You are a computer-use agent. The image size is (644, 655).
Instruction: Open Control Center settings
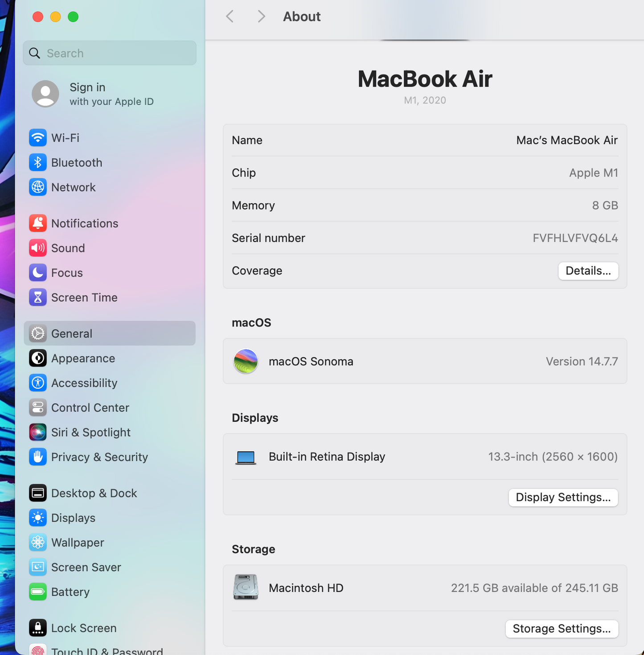pyautogui.click(x=90, y=407)
